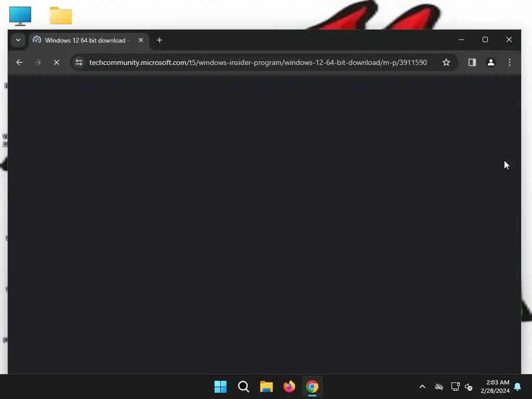Click the muted volume tray icon

(469, 387)
